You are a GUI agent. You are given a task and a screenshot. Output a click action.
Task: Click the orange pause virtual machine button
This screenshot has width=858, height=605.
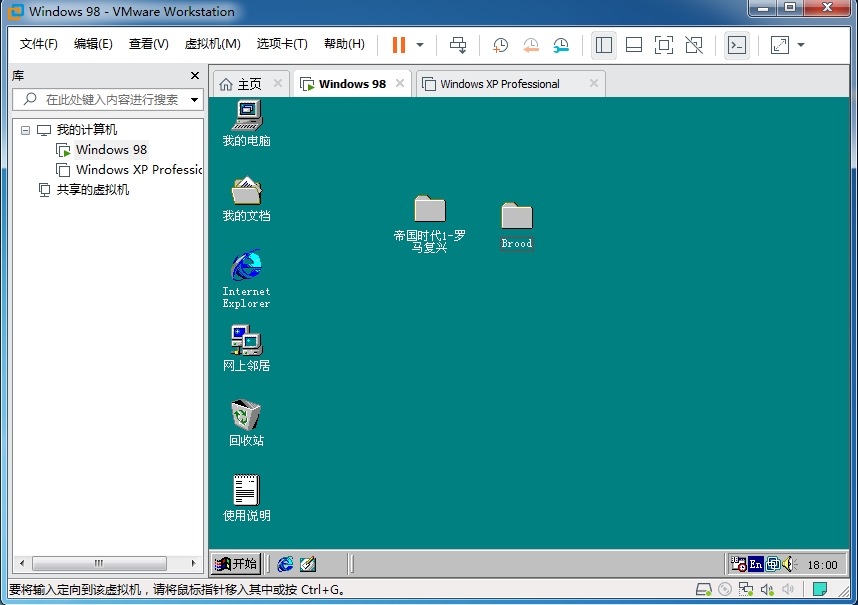399,45
